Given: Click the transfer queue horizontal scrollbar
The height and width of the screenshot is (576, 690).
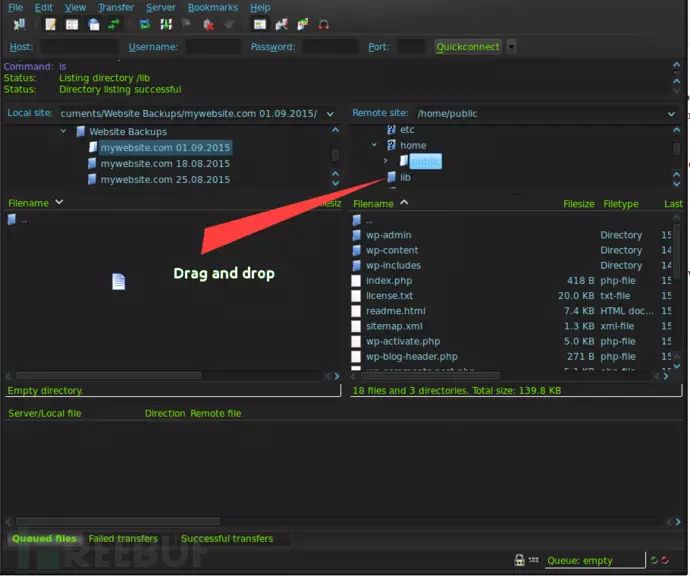Looking at the screenshot, I should coord(118,521).
